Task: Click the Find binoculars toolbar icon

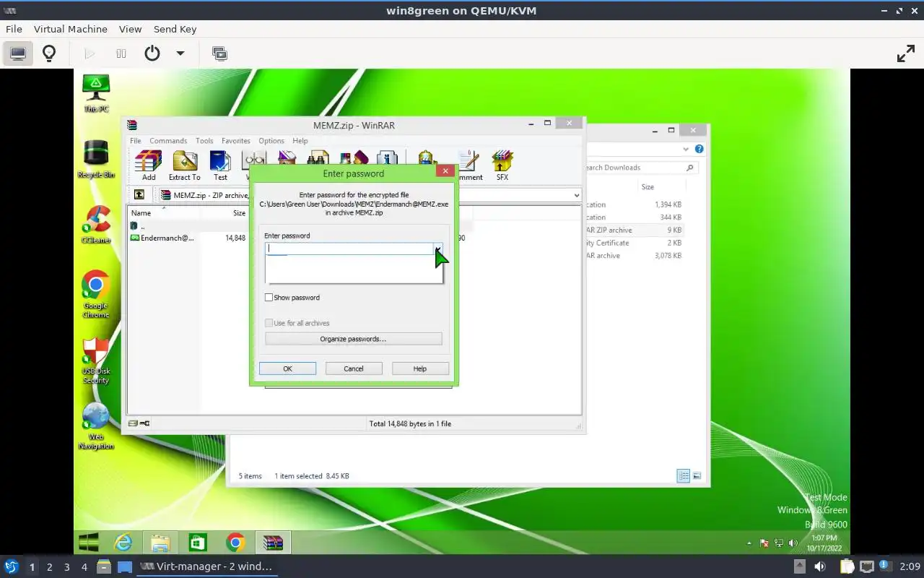Action: (x=318, y=157)
